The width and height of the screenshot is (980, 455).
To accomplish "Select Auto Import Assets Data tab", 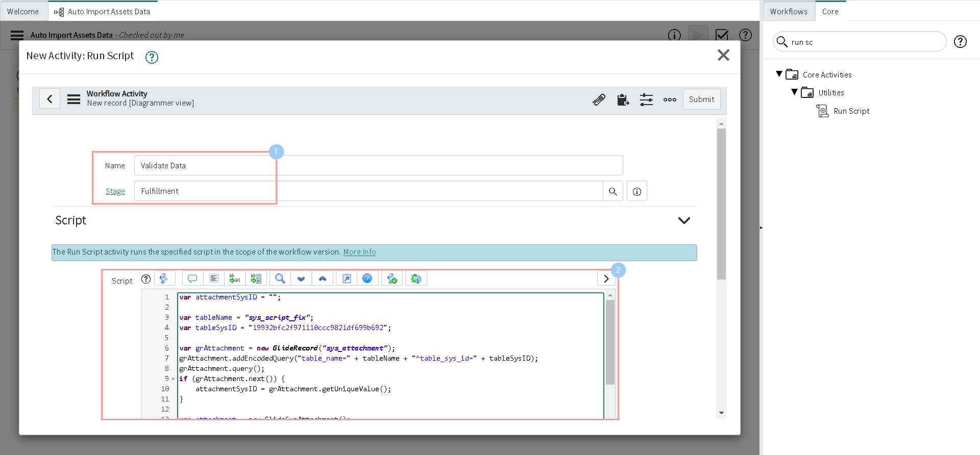I will (102, 11).
